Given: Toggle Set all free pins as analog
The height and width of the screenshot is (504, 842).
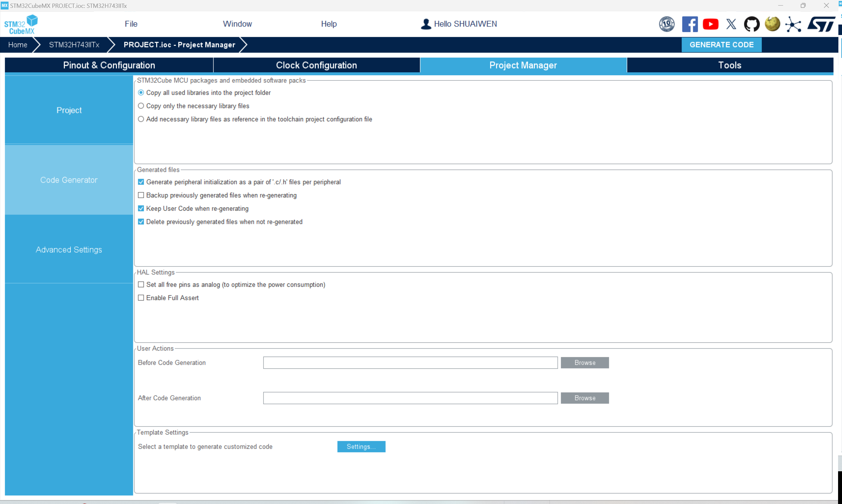Looking at the screenshot, I should tap(141, 284).
